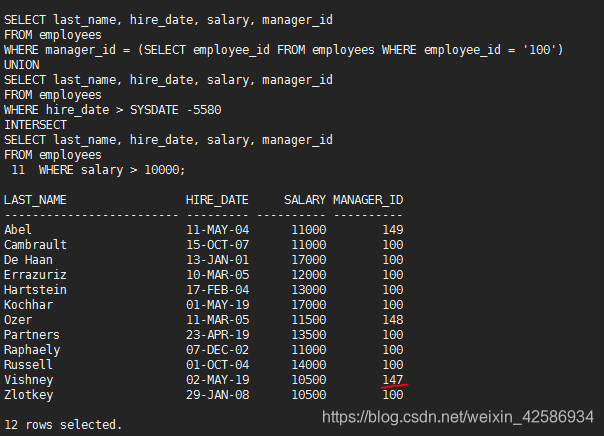This screenshot has height=436, width=604.
Task: Select the last name Zlotkey
Action: 29,395
